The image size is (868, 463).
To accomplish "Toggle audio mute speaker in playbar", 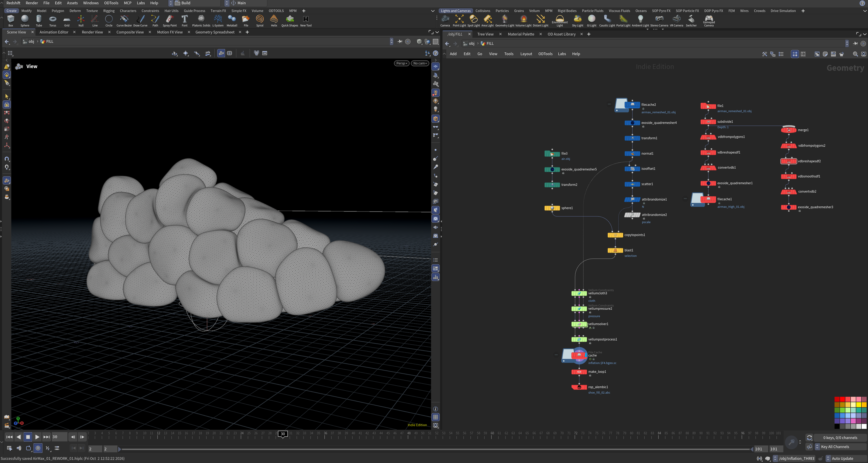I will point(19,448).
